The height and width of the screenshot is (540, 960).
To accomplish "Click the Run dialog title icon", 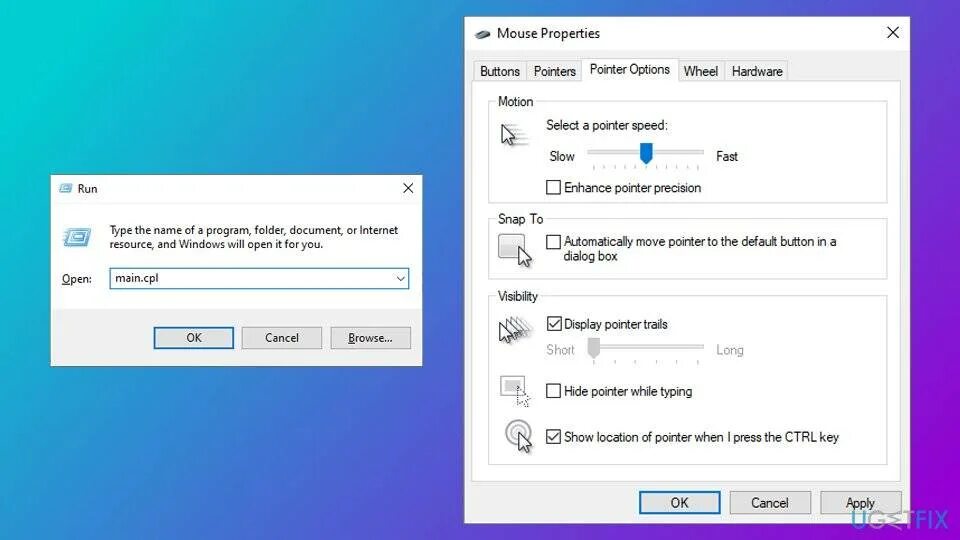I will tap(66, 188).
